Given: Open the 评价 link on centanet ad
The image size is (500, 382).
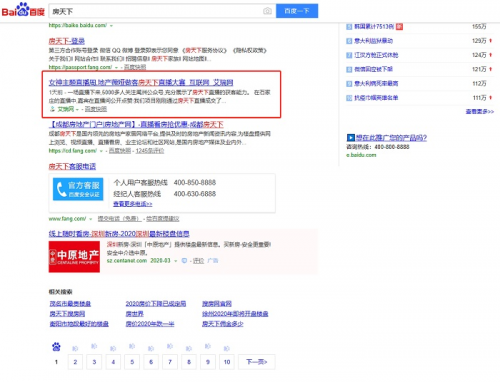Looking at the screenshot, I should coord(199,261).
